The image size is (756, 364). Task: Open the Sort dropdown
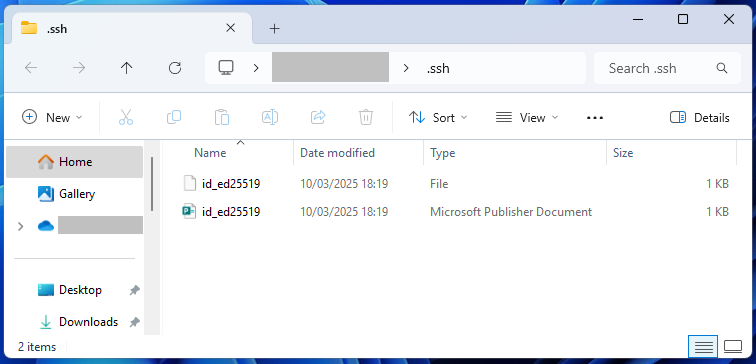tap(438, 118)
